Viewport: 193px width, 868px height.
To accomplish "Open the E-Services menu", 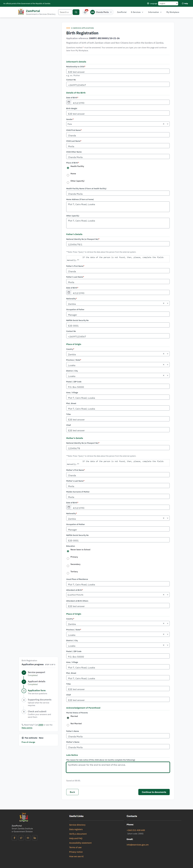I will 137,12.
